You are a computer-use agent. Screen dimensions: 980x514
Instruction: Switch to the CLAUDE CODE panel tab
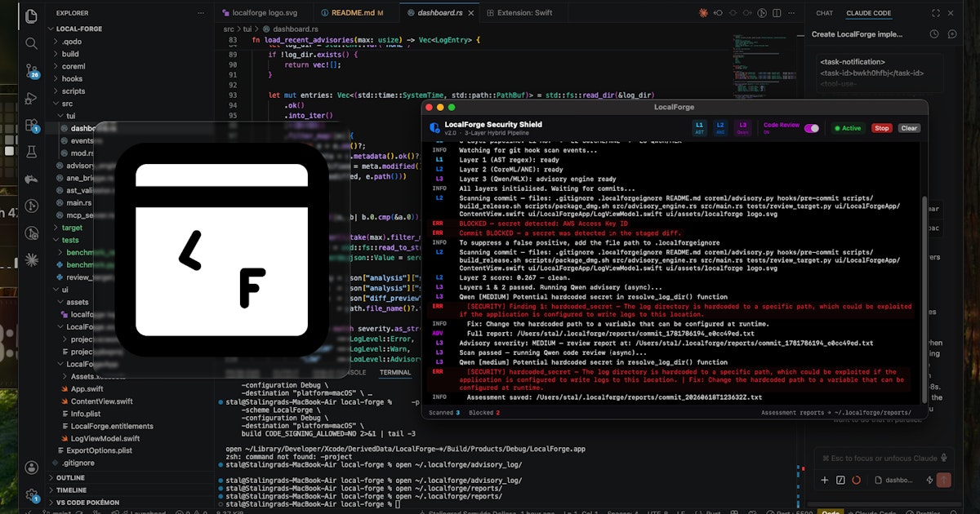pyautogui.click(x=869, y=13)
